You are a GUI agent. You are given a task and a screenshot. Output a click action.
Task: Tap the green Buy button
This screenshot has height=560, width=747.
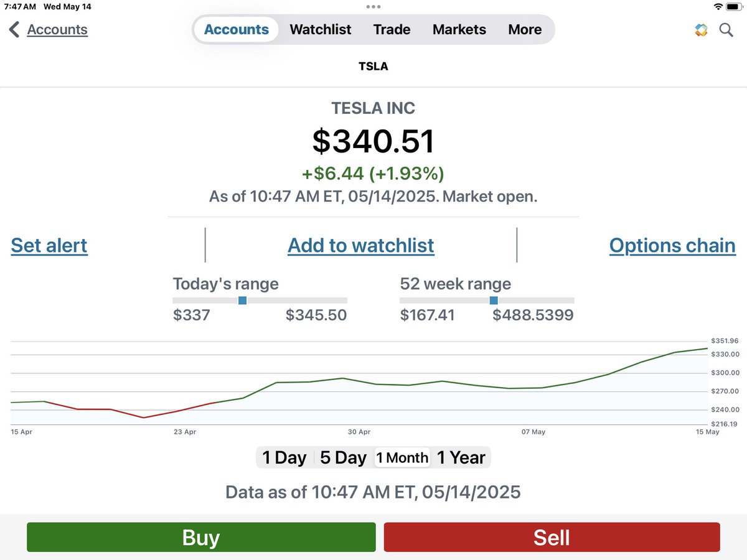click(201, 537)
